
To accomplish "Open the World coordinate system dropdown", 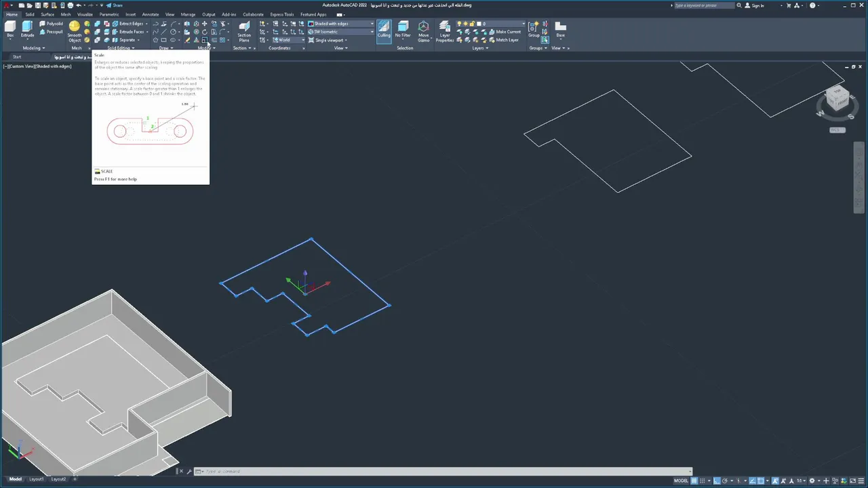I will (x=288, y=40).
